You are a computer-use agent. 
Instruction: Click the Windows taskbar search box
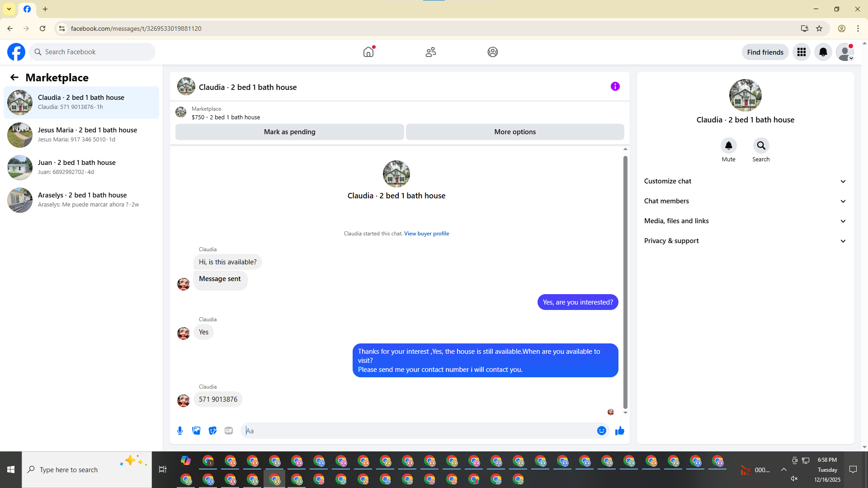pyautogui.click(x=87, y=469)
